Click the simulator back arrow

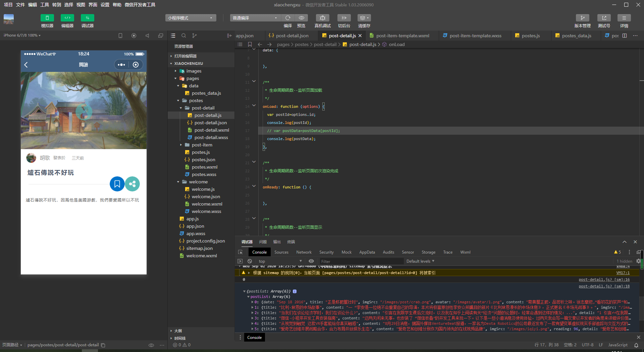[26, 65]
